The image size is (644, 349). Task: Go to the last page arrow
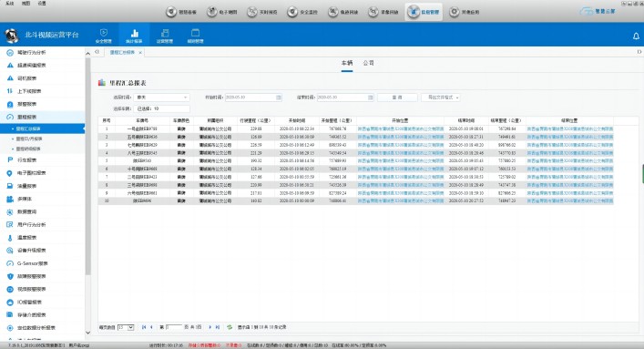pyautogui.click(x=218, y=327)
